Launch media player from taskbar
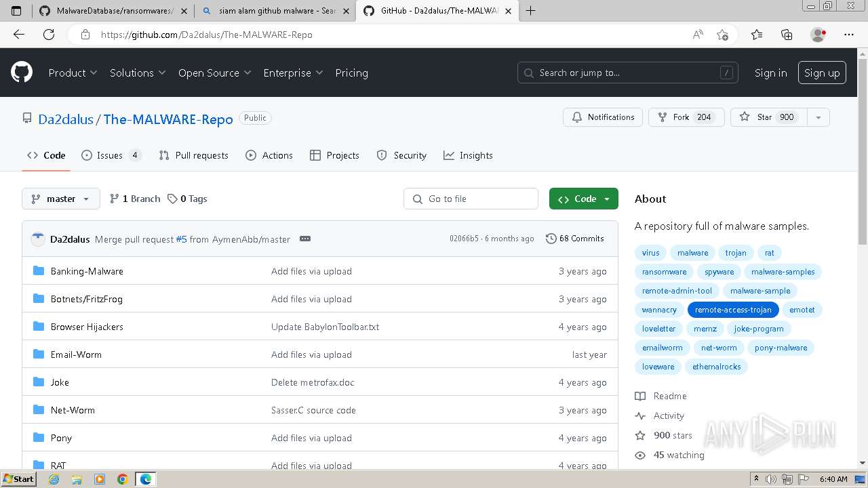This screenshot has height=488, width=868. click(100, 479)
